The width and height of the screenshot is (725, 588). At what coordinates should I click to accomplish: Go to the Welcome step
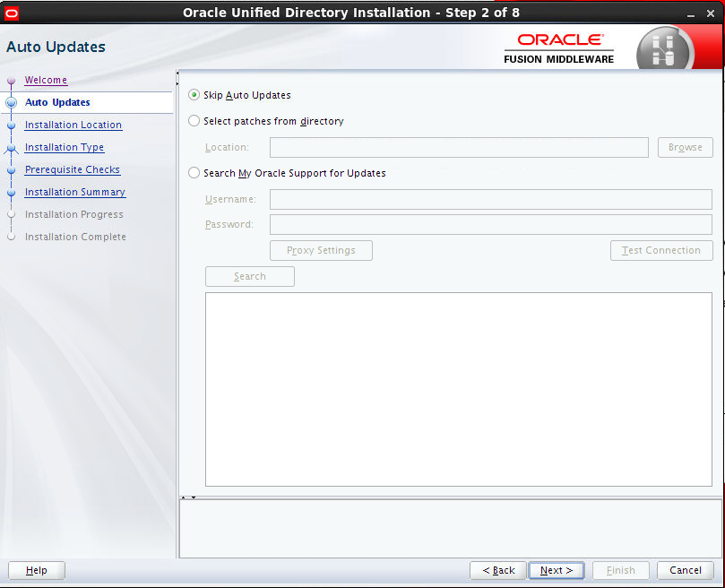click(47, 80)
